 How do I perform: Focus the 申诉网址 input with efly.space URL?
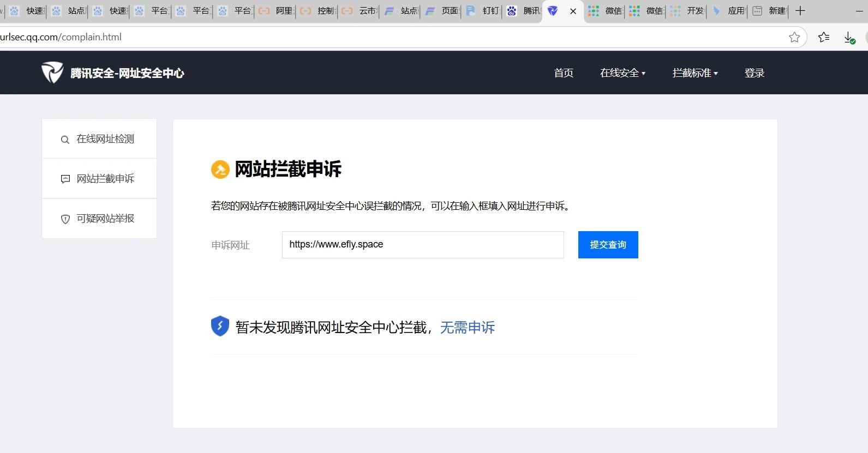click(423, 245)
